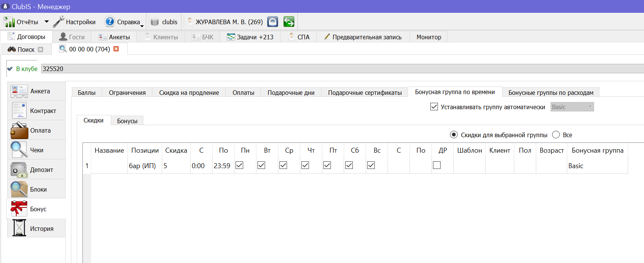
Task: Open Предварительная запись tab
Action: tap(363, 37)
